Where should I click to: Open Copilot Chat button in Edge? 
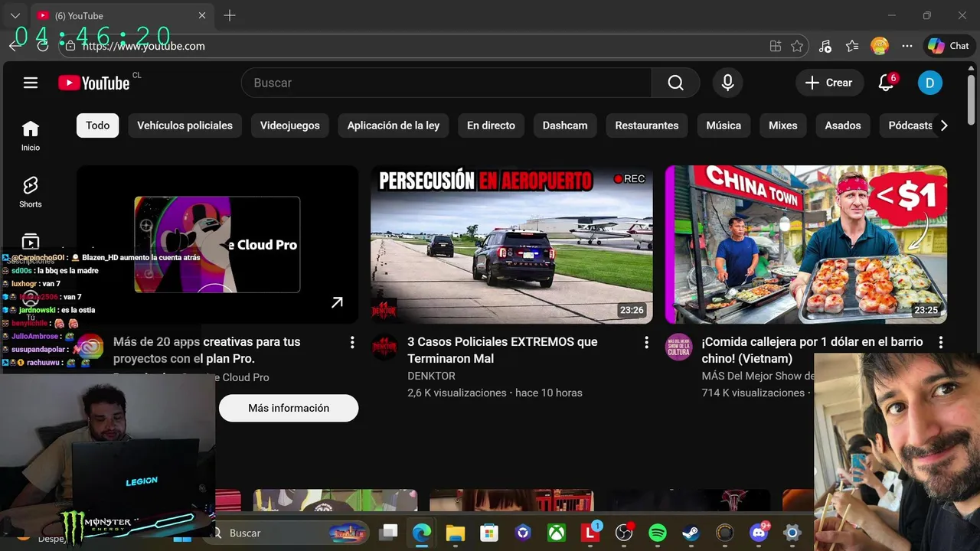(949, 46)
